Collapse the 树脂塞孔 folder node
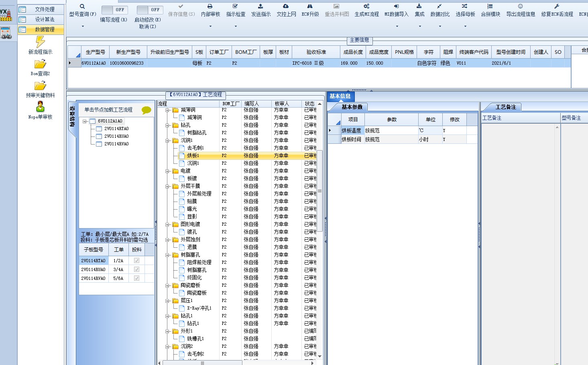The height and width of the screenshot is (365, 588). 168,255
